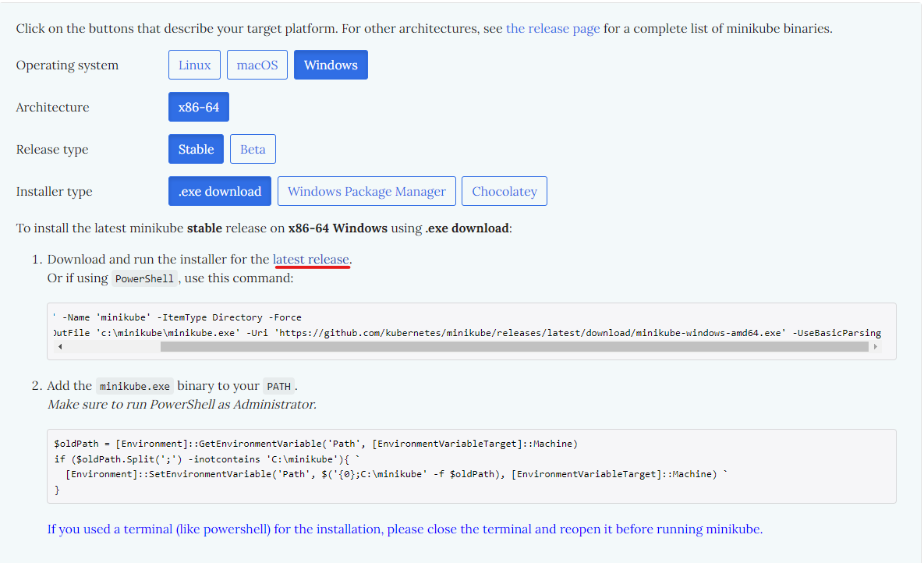Click the 'Release type' label
This screenshot has height=563, width=924.
point(52,149)
